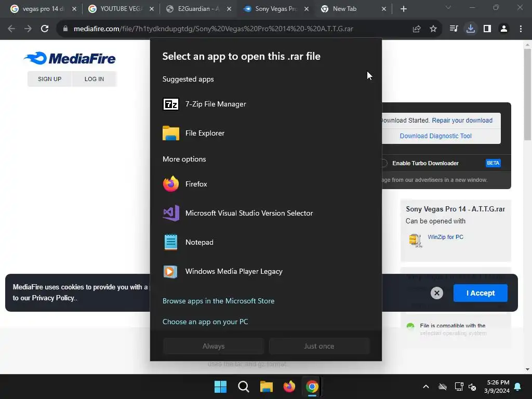Click the WinZip archive icon

click(x=416, y=240)
